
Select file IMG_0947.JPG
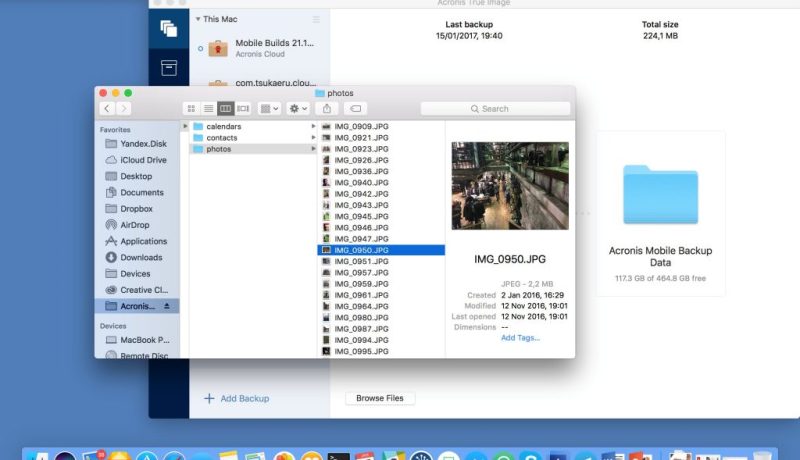381,239
